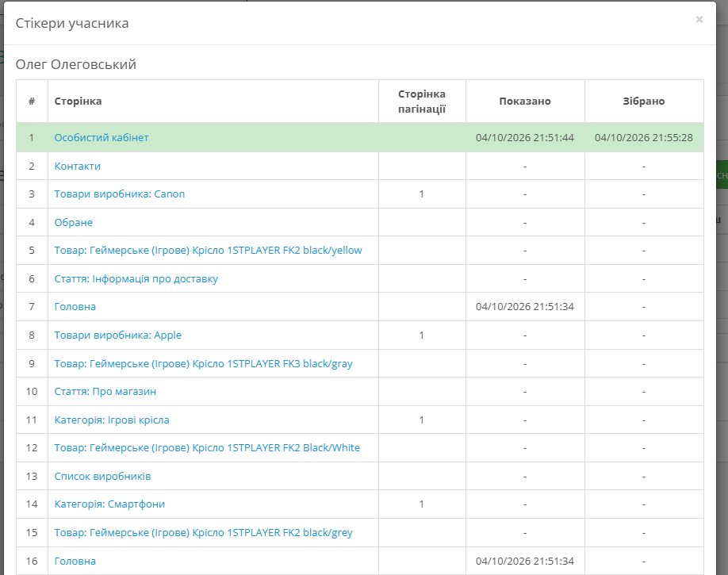Screen dimensions: 728x575
Task: Select the Зібрано column header
Action: click(643, 102)
